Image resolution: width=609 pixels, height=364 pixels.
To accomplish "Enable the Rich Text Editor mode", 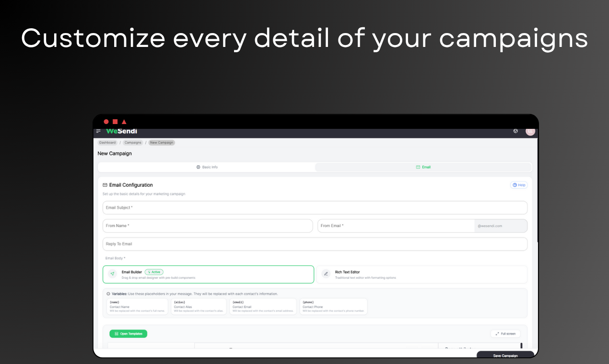I will coord(422,274).
